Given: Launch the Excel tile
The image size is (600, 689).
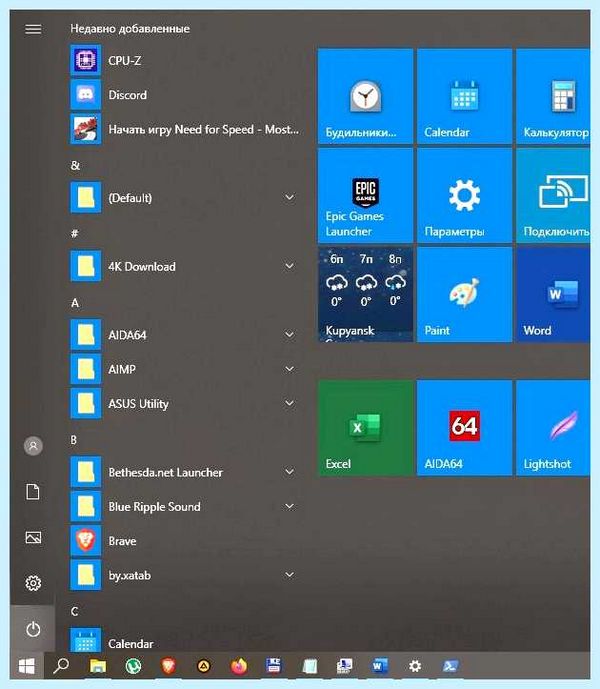Looking at the screenshot, I should [365, 428].
